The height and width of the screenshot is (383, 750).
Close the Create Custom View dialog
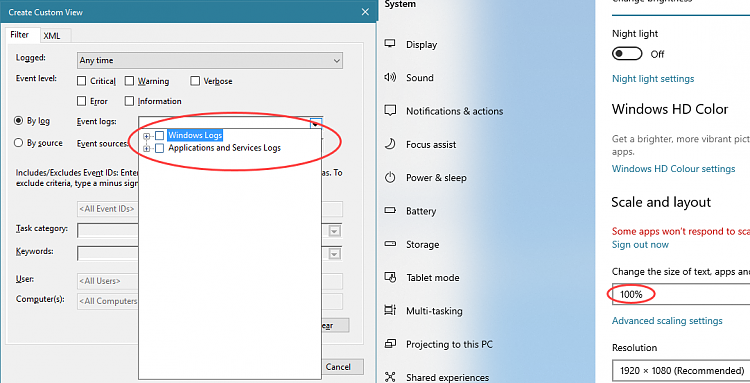pos(365,12)
